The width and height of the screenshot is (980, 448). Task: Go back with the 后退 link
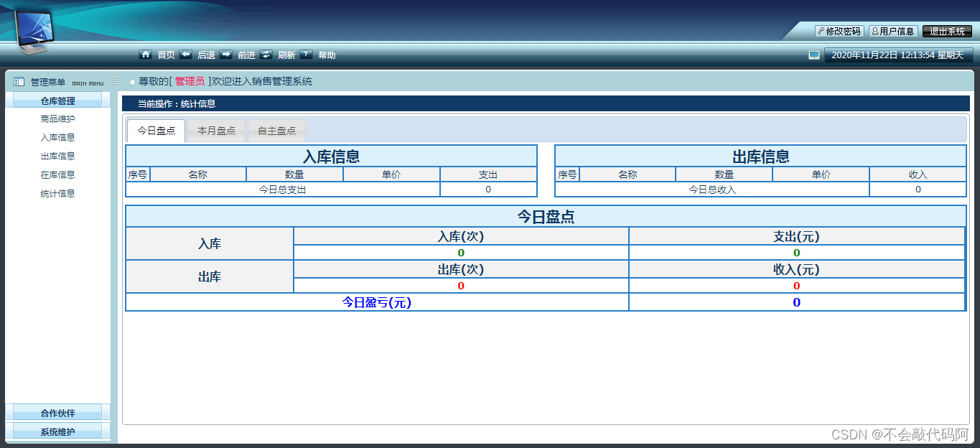[206, 55]
